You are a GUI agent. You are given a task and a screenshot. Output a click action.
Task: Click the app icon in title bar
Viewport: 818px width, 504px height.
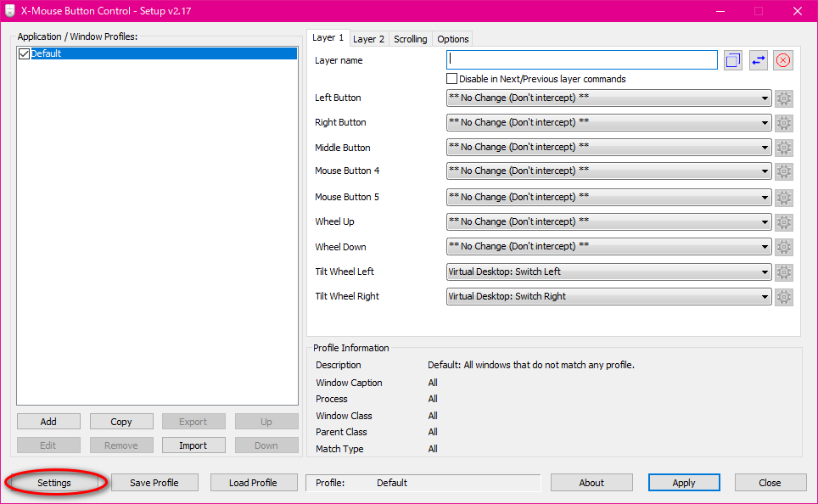pyautogui.click(x=9, y=11)
